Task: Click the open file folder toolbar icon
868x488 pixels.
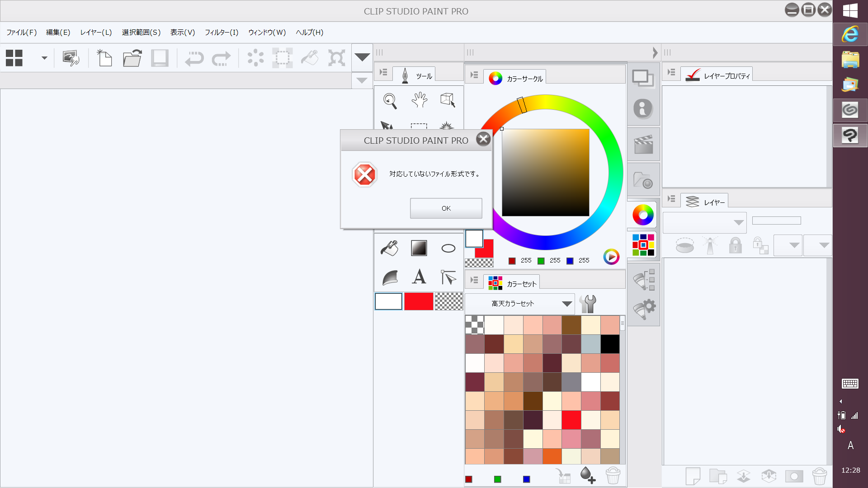Action: [x=132, y=58]
